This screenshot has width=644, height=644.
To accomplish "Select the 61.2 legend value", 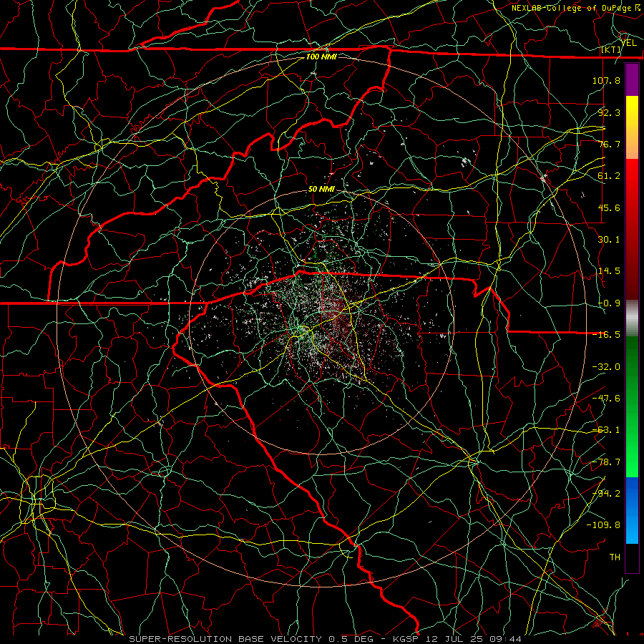I will tap(609, 176).
